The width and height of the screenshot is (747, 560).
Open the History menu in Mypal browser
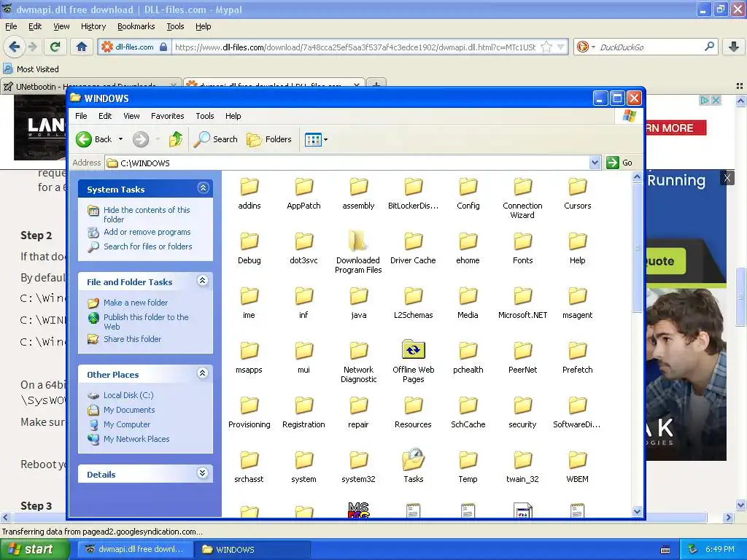coord(93,26)
